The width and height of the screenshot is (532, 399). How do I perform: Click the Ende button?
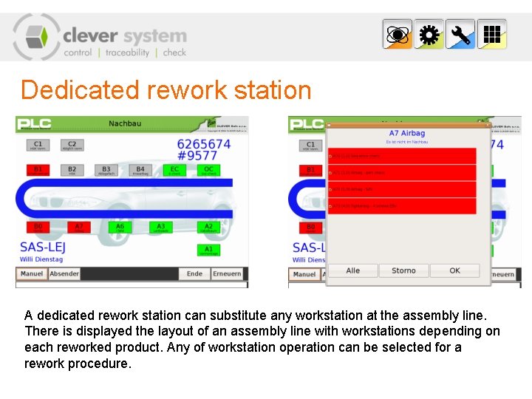(194, 273)
